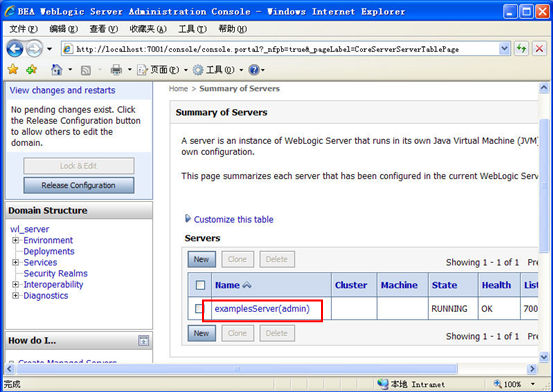The height and width of the screenshot is (392, 553).
Task: Sort by the State column header
Action: point(444,285)
